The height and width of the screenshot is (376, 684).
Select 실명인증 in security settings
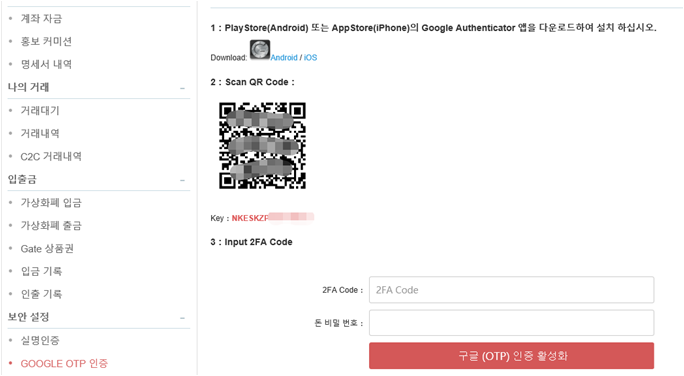40,340
